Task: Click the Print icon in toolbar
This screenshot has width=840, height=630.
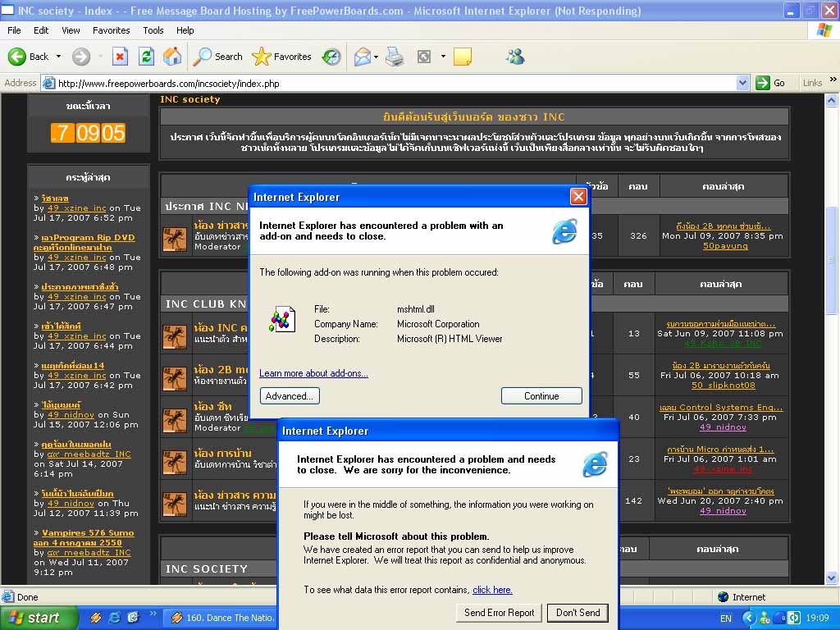Action: 395,57
